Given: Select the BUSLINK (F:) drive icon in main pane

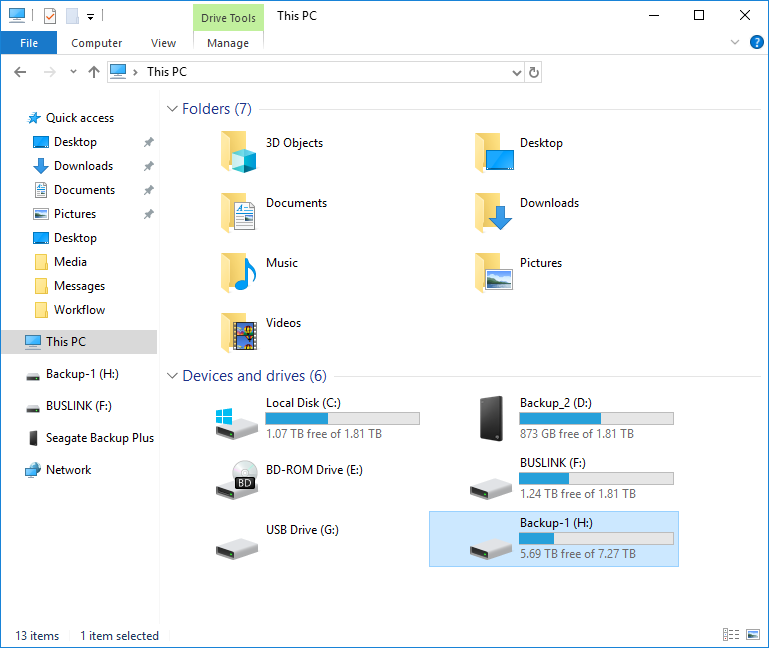Looking at the screenshot, I should [491, 489].
